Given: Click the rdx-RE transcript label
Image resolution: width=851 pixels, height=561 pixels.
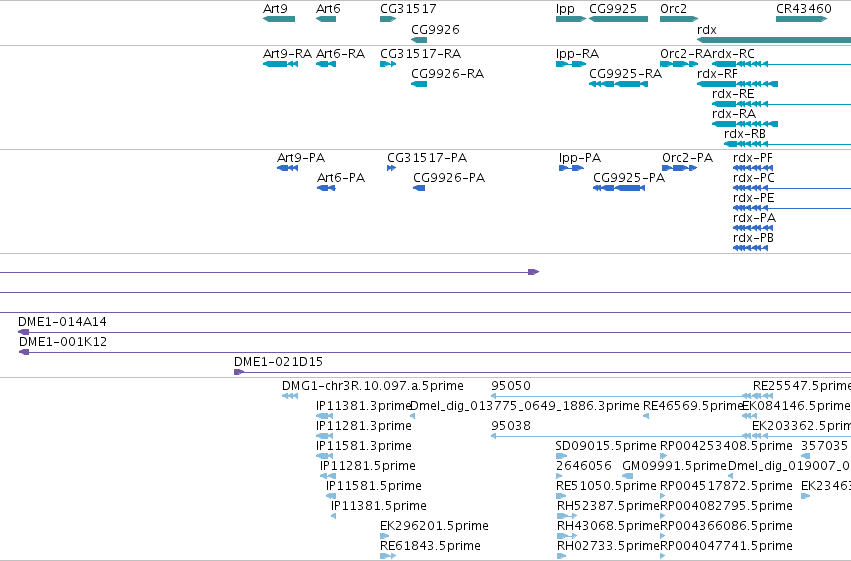Looking at the screenshot, I should 733,94.
